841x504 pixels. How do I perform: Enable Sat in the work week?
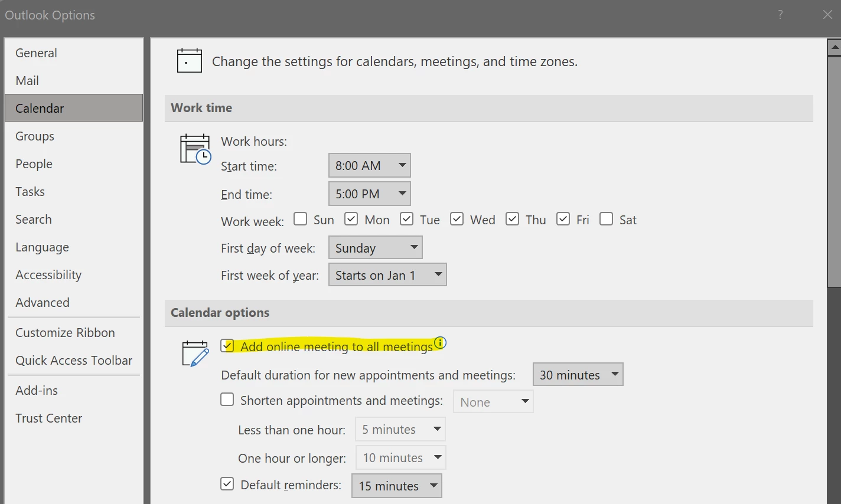click(606, 220)
